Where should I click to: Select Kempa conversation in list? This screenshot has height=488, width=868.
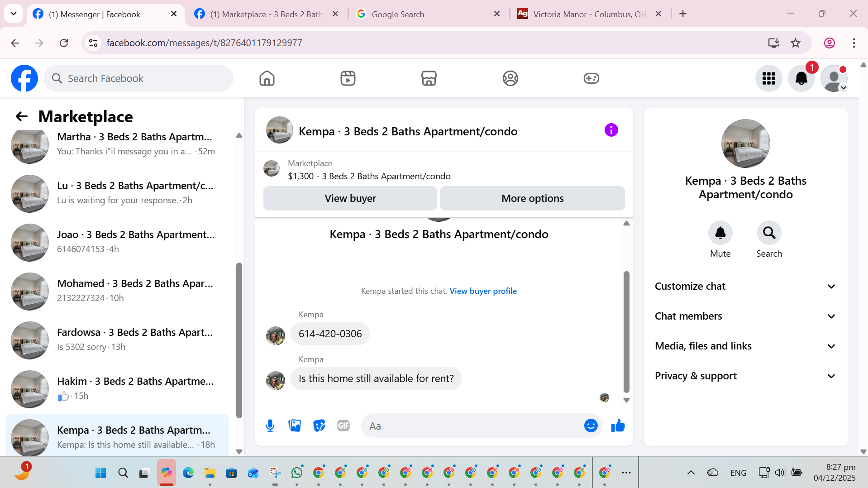[x=117, y=435]
